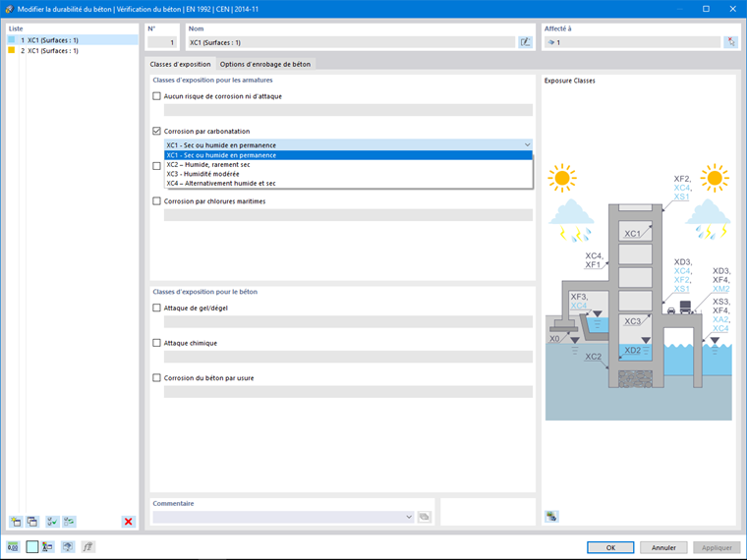Click the new item icon under Liste
The image size is (747, 560).
point(16,522)
